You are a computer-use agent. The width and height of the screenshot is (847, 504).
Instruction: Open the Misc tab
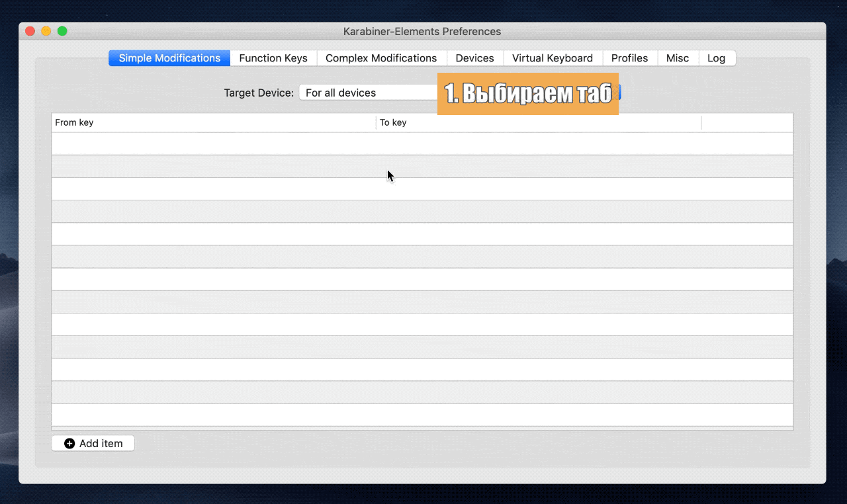coord(678,58)
